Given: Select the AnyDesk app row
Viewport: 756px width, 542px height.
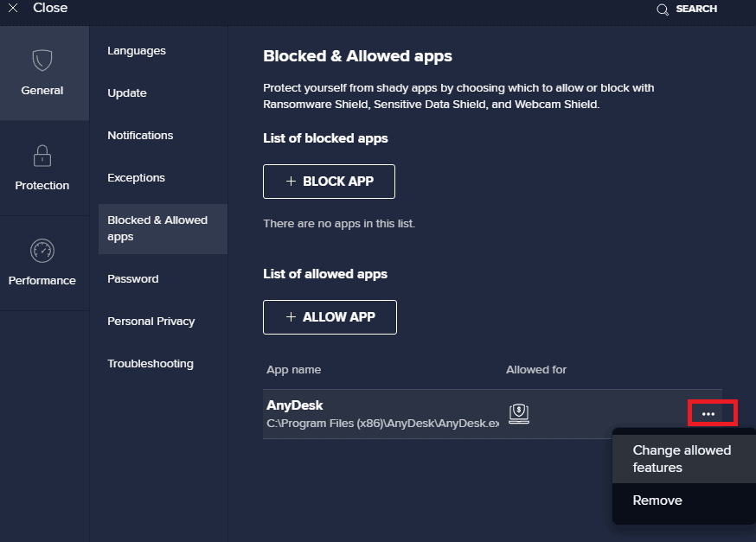Looking at the screenshot, I should pyautogui.click(x=381, y=414).
